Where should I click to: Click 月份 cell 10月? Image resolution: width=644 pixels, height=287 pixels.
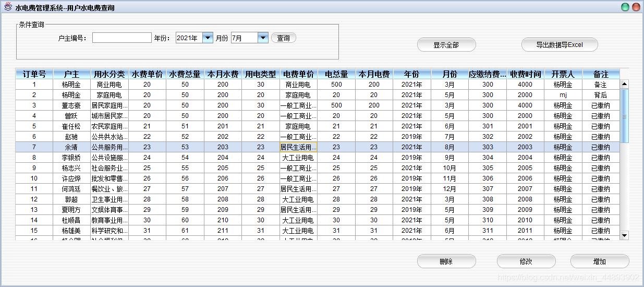click(x=449, y=168)
